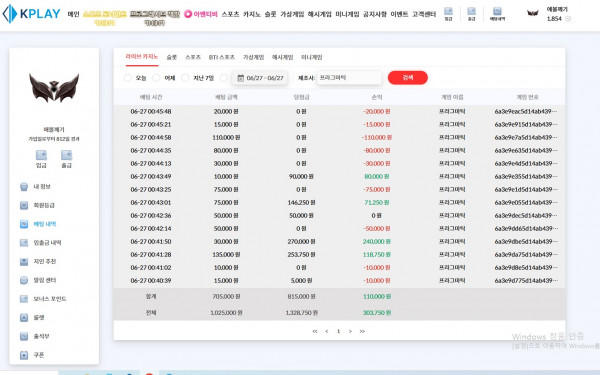This screenshot has width=600, height=375.
Task: Open the 가상게임 top menu item
Action: tap(292, 14)
